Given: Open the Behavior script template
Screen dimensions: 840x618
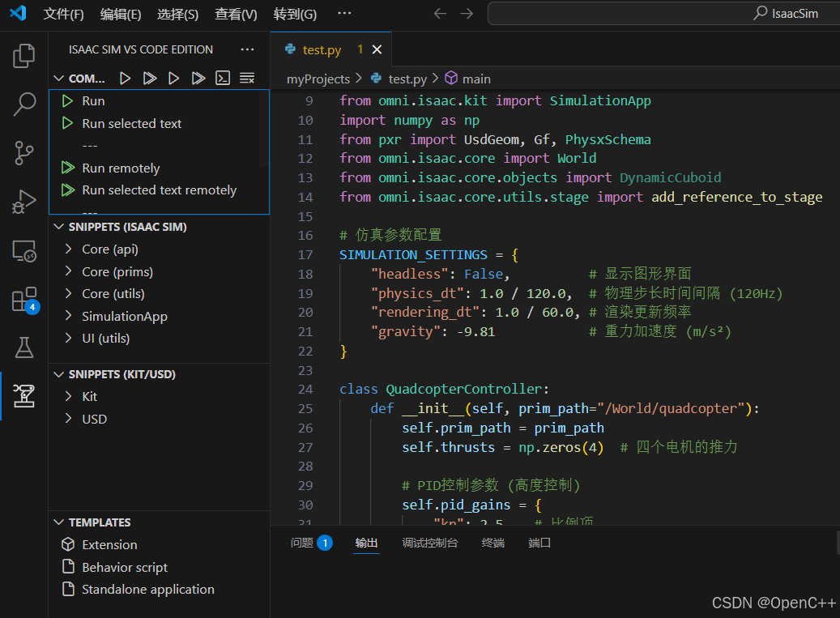Looking at the screenshot, I should [x=159, y=567].
